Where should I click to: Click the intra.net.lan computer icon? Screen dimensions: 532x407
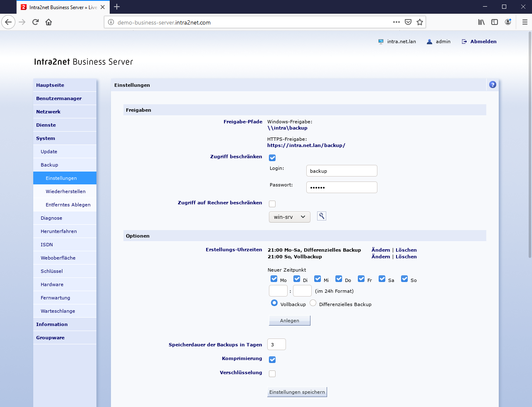click(x=381, y=42)
